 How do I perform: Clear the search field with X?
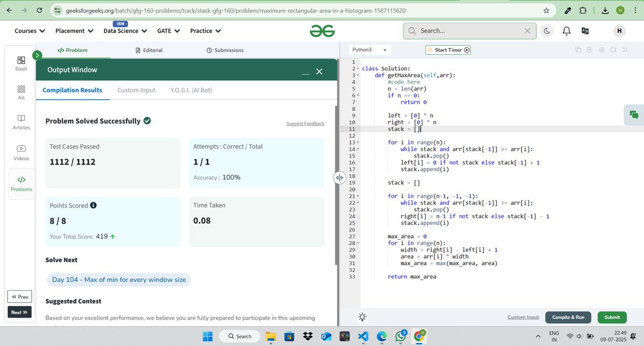click(x=527, y=31)
